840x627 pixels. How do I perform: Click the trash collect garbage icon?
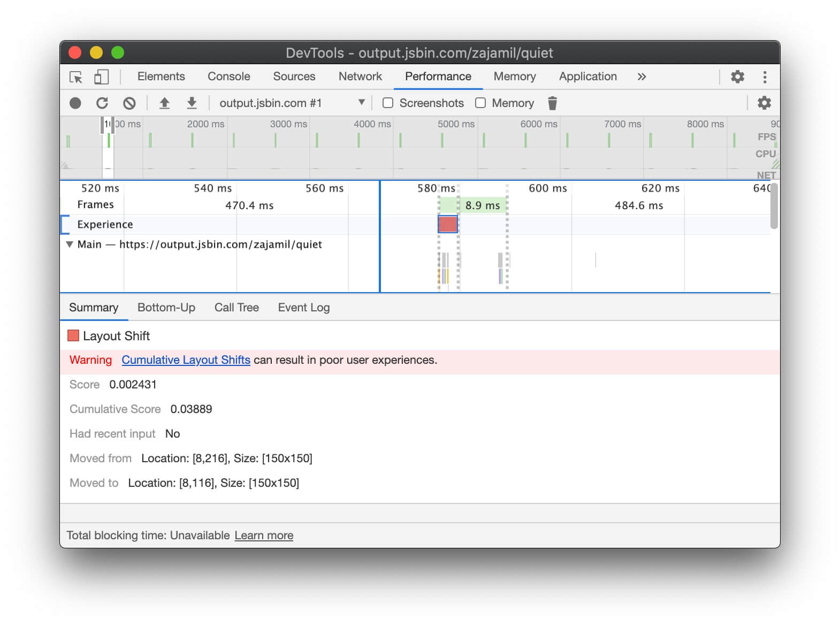[x=553, y=103]
